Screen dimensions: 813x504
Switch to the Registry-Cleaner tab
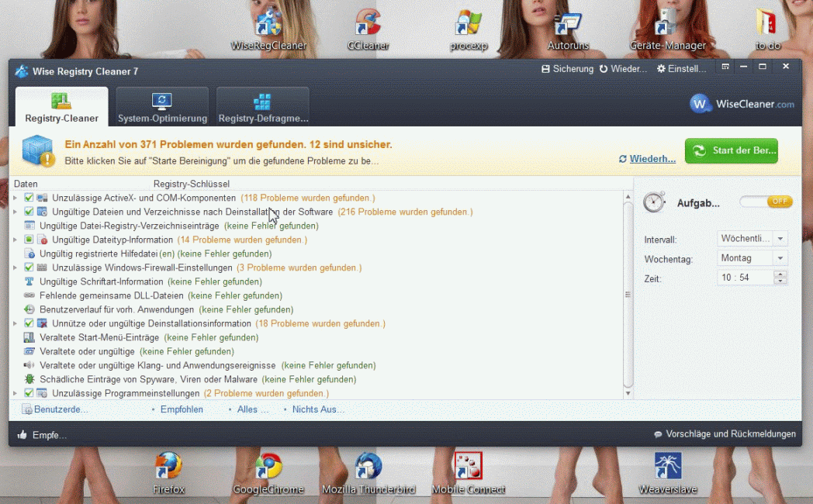[x=62, y=107]
